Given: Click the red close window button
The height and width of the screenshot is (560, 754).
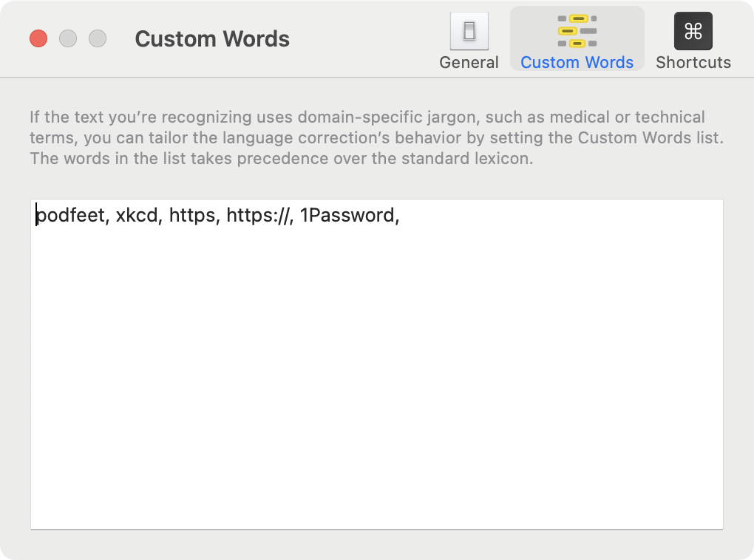Looking at the screenshot, I should (38, 38).
